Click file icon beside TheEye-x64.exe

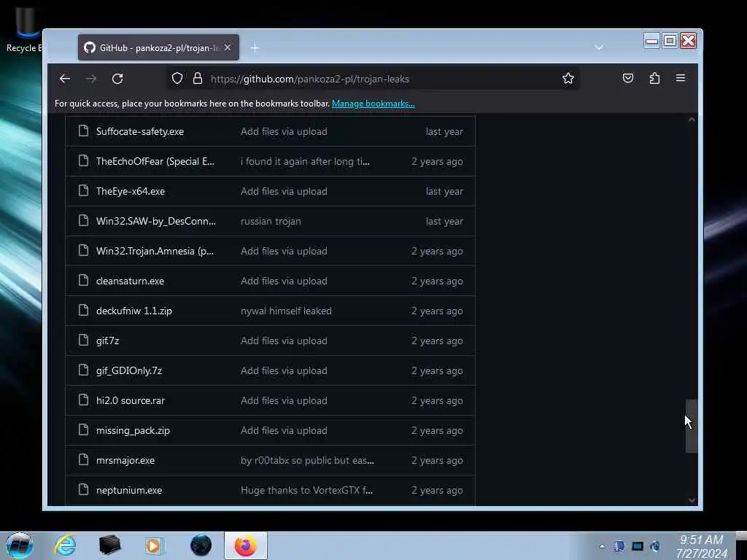[83, 191]
